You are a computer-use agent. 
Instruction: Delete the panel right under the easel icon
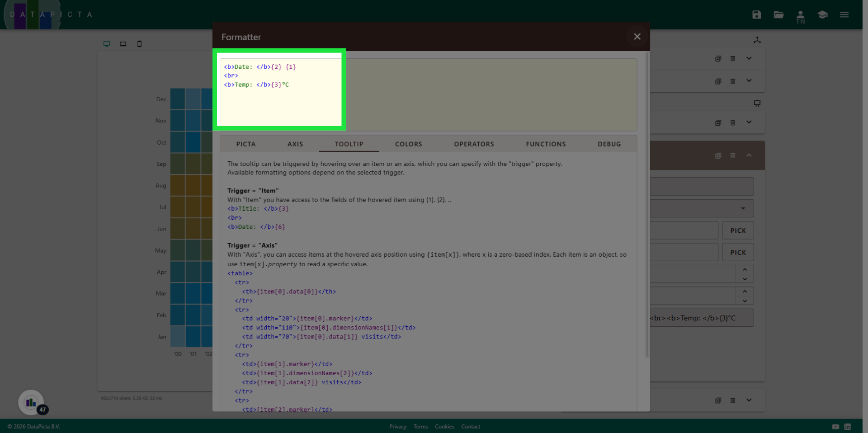(733, 122)
